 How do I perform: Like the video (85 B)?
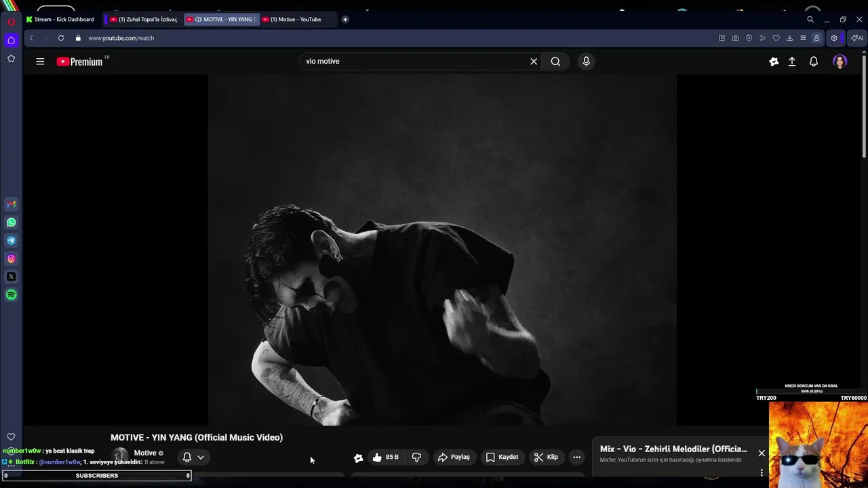pos(385,457)
